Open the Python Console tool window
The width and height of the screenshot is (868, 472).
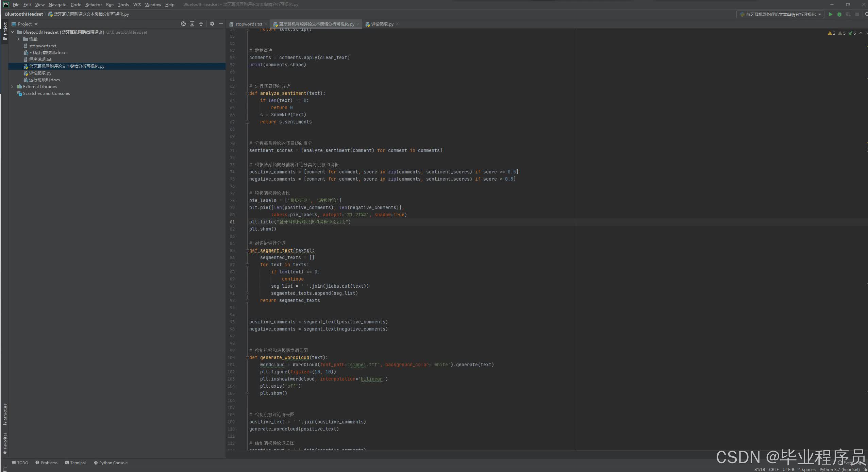[111, 463]
